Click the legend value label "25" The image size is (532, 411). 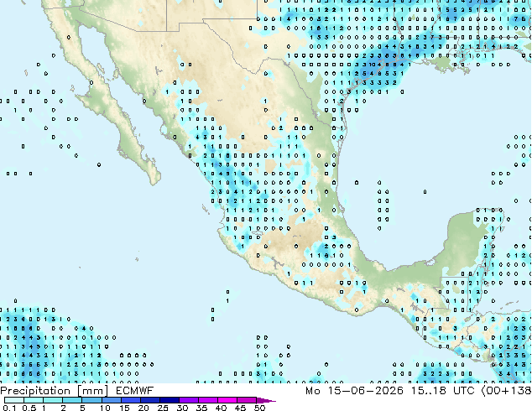pos(163,408)
